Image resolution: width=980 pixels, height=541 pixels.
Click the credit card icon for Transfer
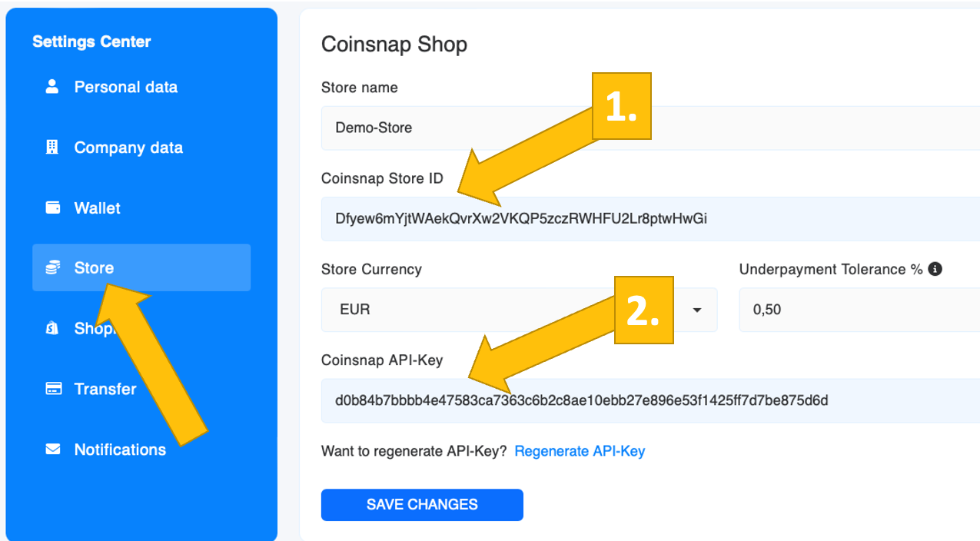click(x=52, y=389)
